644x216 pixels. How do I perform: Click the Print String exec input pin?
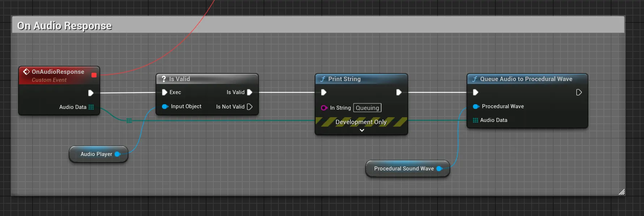[324, 92]
